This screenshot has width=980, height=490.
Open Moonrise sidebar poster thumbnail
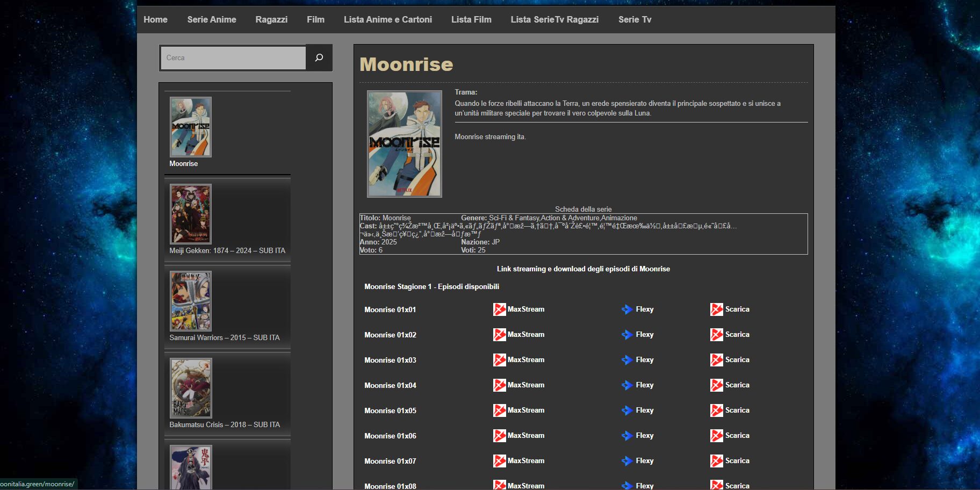[x=191, y=127]
